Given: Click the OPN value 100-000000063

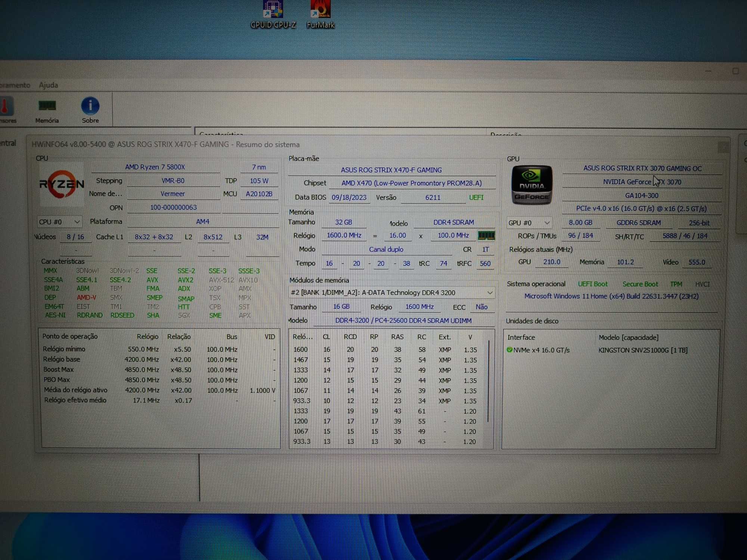Looking at the screenshot, I should (173, 208).
